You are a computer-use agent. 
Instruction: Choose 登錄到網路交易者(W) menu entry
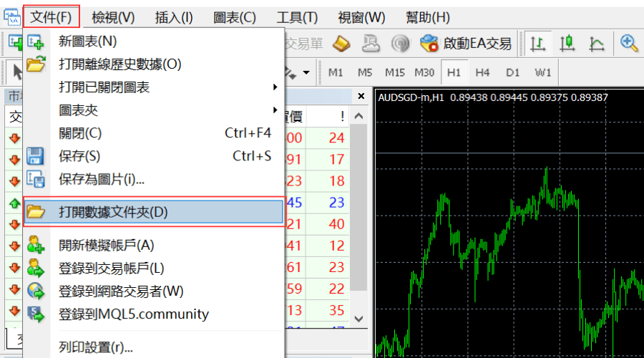coord(154,291)
